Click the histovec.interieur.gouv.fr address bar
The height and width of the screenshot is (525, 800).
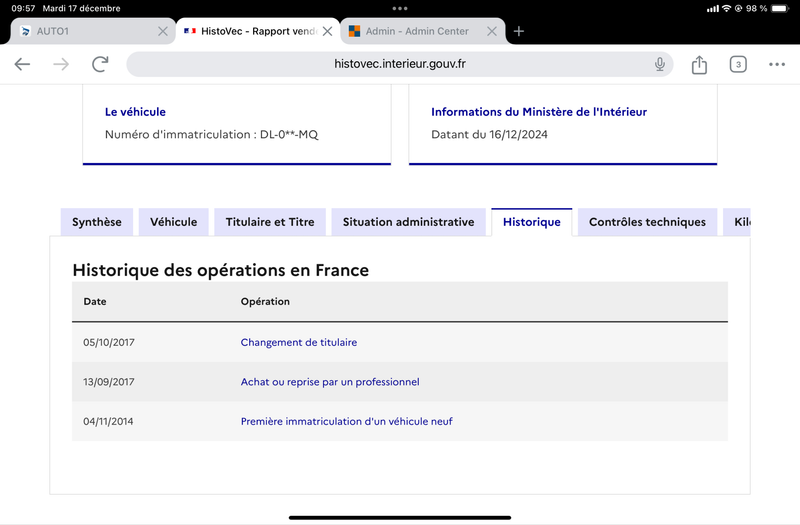[399, 64]
